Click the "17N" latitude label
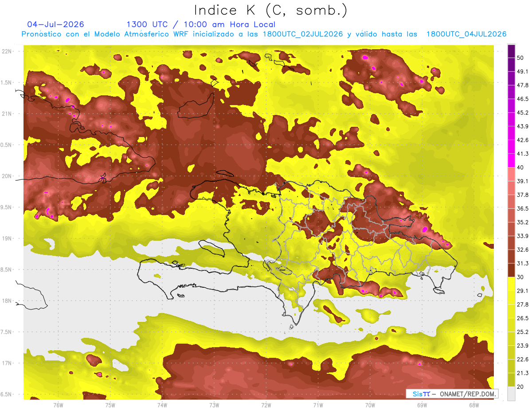 coord(8,363)
